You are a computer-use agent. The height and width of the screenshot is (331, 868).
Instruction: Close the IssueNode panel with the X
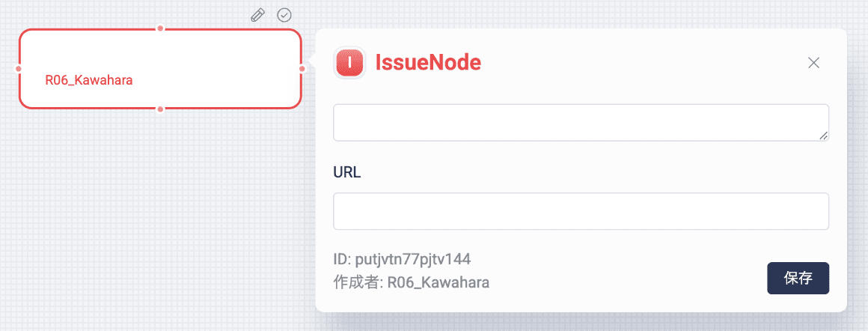[813, 63]
